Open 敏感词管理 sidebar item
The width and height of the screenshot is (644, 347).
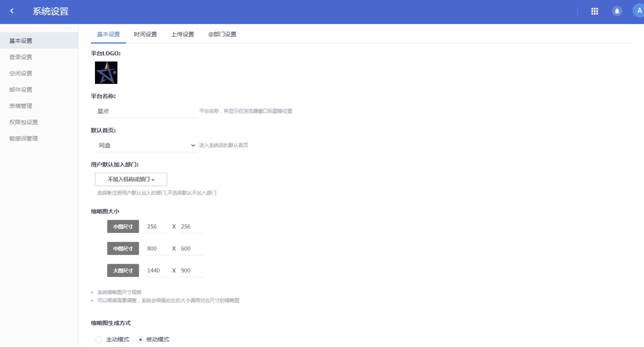point(23,138)
